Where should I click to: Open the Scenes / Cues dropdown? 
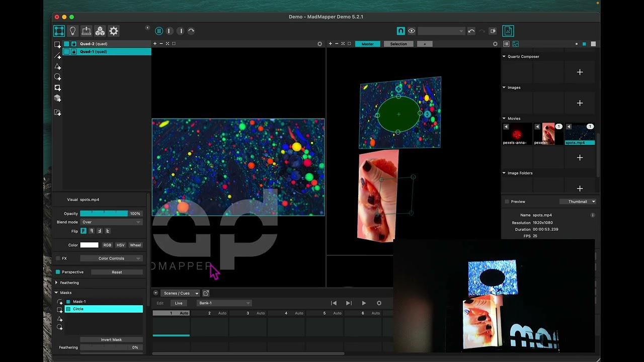(180, 293)
